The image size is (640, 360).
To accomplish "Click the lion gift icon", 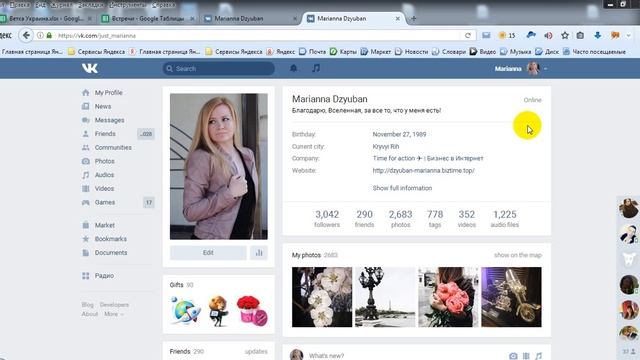I will [218, 311].
